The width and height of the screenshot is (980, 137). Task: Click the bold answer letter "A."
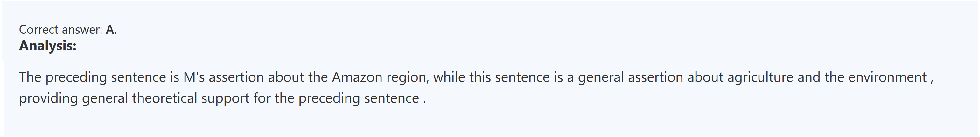(x=111, y=30)
